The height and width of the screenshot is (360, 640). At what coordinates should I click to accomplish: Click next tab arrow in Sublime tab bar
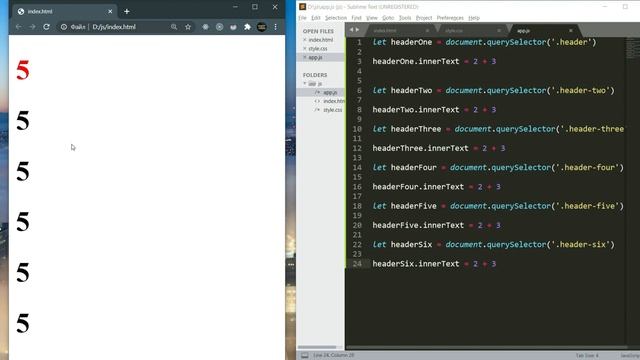(358, 30)
